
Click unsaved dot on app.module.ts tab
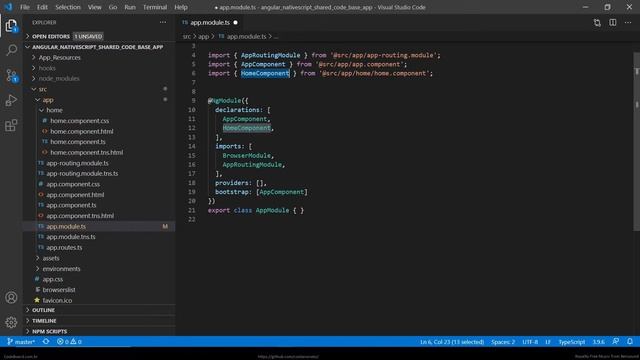coord(236,22)
